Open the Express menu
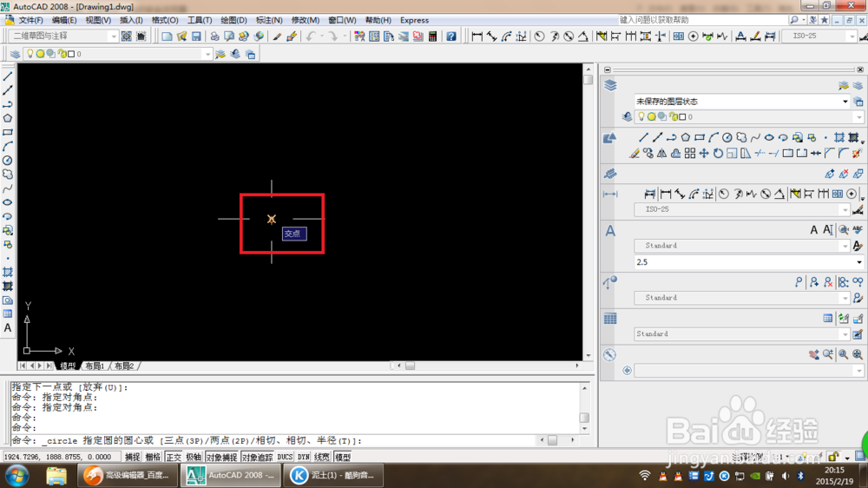Screen dimensions: 868x488 (414, 20)
